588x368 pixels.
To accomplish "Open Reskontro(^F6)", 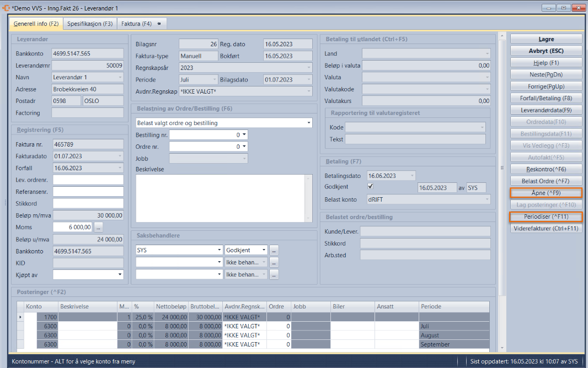I will 546,169.
